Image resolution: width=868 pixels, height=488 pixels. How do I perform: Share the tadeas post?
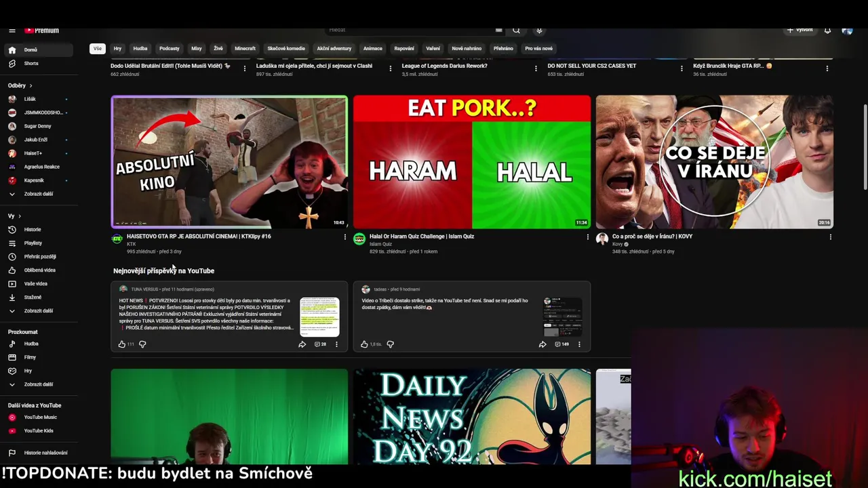pos(542,344)
